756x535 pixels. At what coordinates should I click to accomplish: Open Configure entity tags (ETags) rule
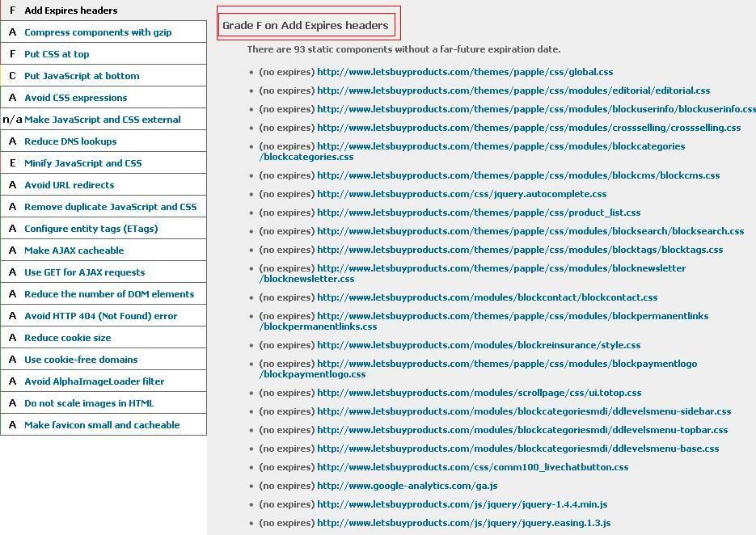[91, 229]
